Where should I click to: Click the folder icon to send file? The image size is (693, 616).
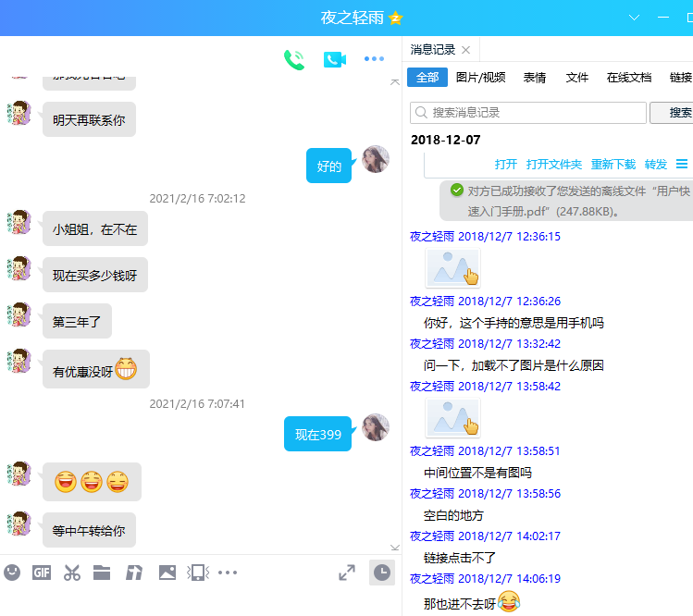click(x=102, y=573)
